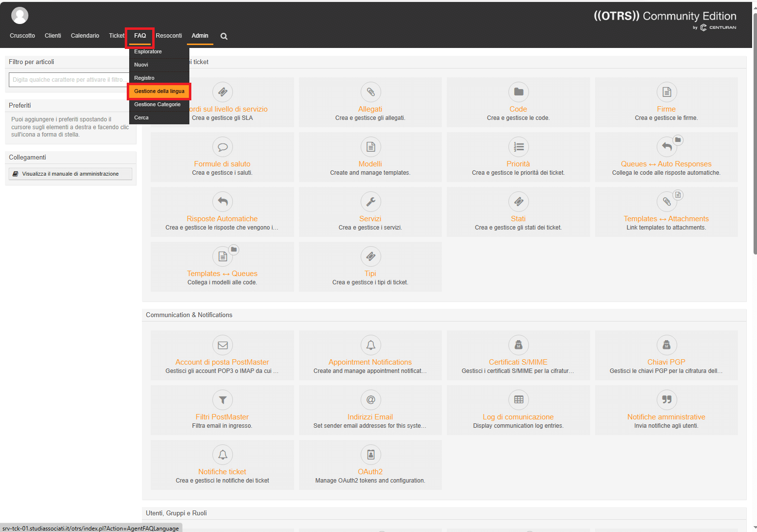This screenshot has width=757, height=532.
Task: Open the search magnifier icon
Action: tap(224, 36)
